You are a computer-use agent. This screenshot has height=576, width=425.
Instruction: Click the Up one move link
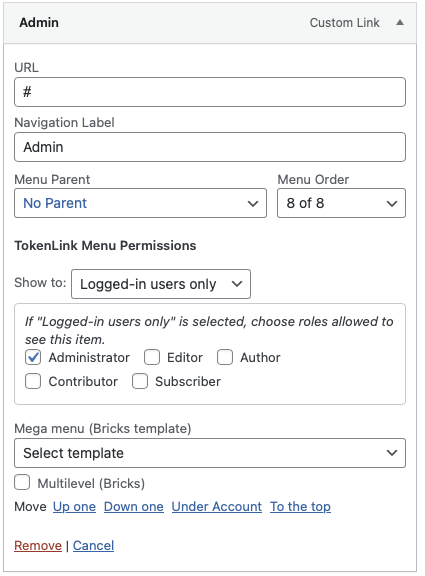pyautogui.click(x=74, y=507)
